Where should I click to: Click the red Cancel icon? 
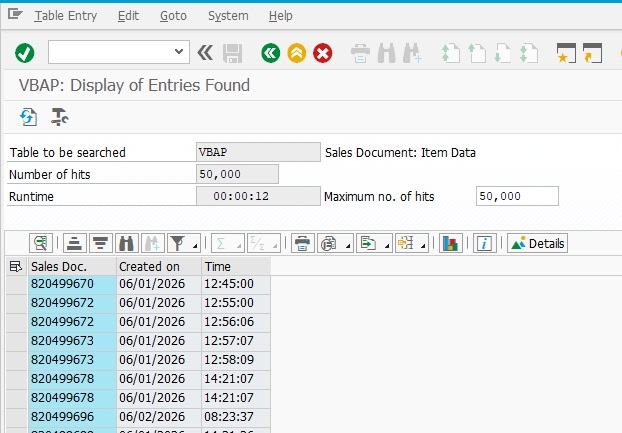click(x=323, y=53)
